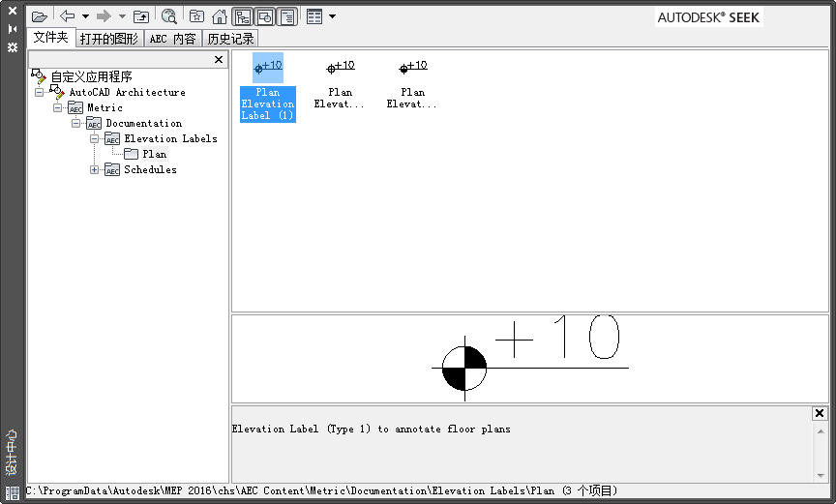Close the tree pane with X
The image size is (836, 504).
pos(219,59)
